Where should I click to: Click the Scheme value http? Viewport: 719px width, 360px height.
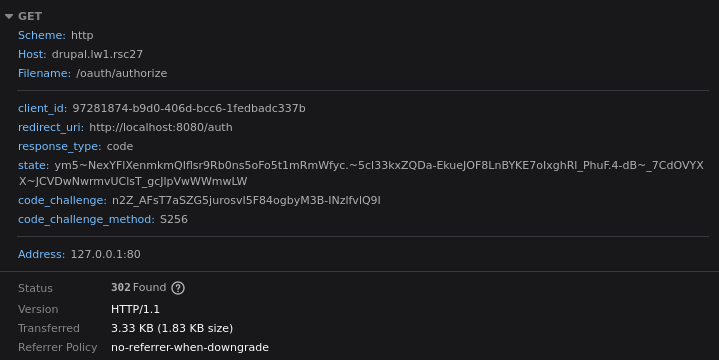(x=82, y=35)
